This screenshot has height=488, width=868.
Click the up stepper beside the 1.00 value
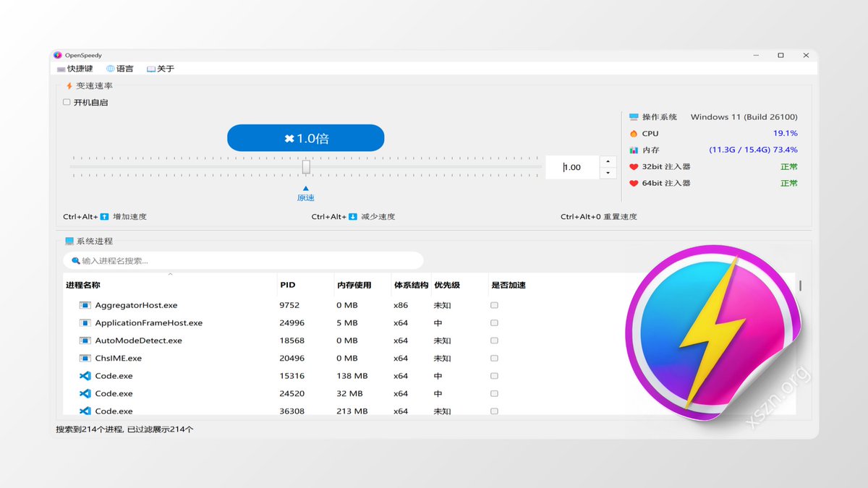click(608, 161)
